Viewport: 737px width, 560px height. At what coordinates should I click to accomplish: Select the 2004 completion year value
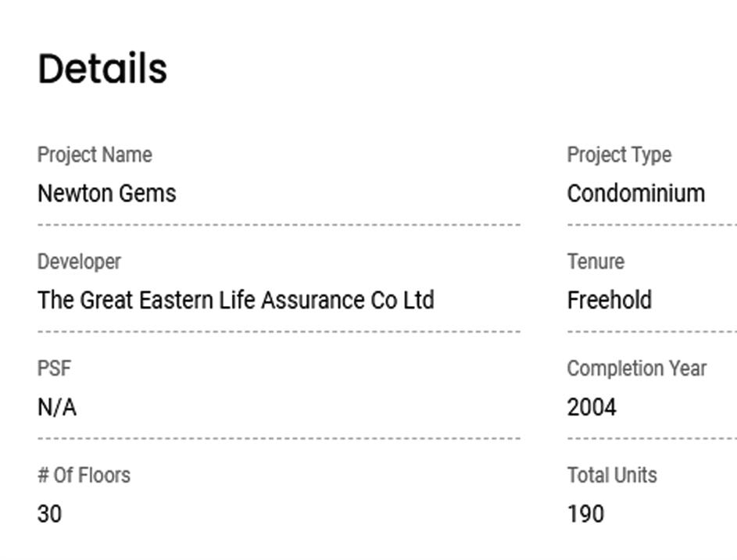[592, 407]
